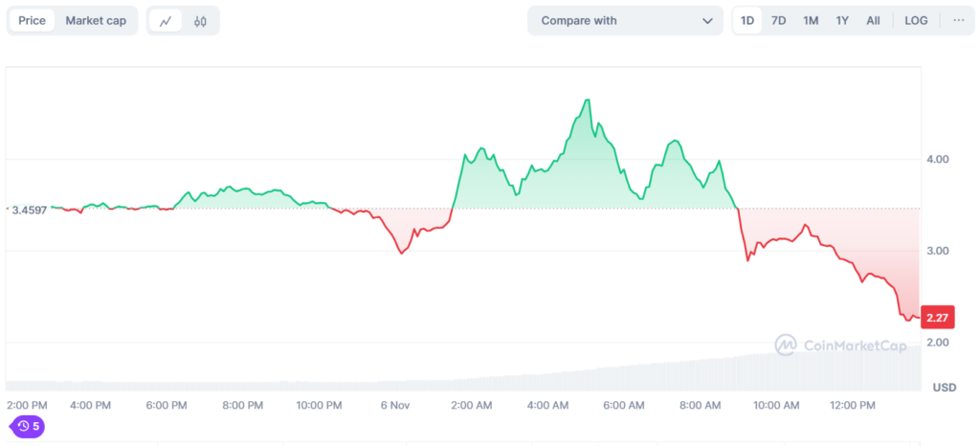The height and width of the screenshot is (446, 980).
Task: Select the 7D time range
Action: click(x=778, y=21)
